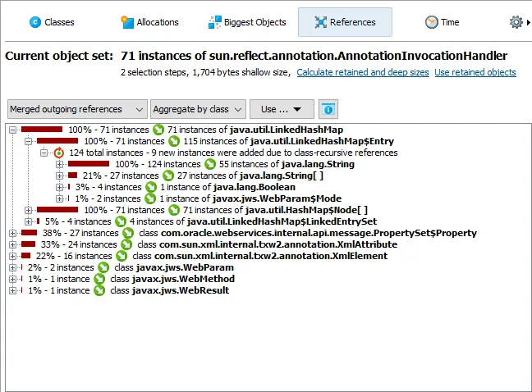The image size is (532, 392).
Task: Open the settings gear icon
Action: [x=516, y=22]
